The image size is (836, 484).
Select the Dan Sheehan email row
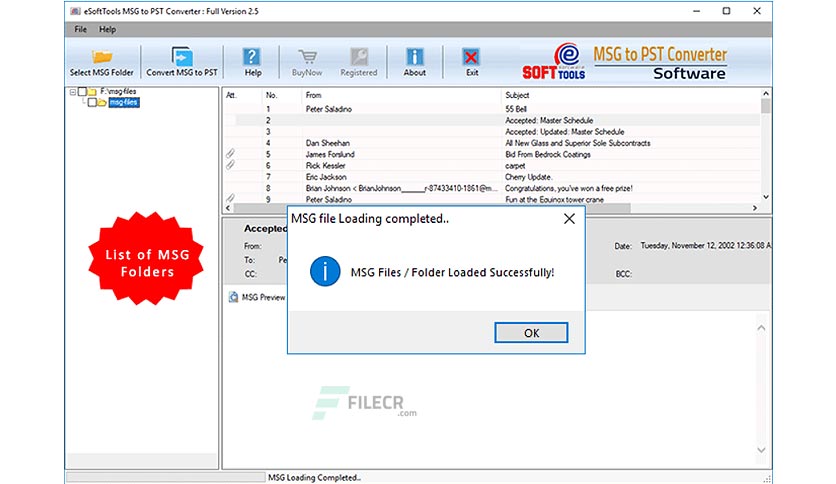tap(492, 143)
